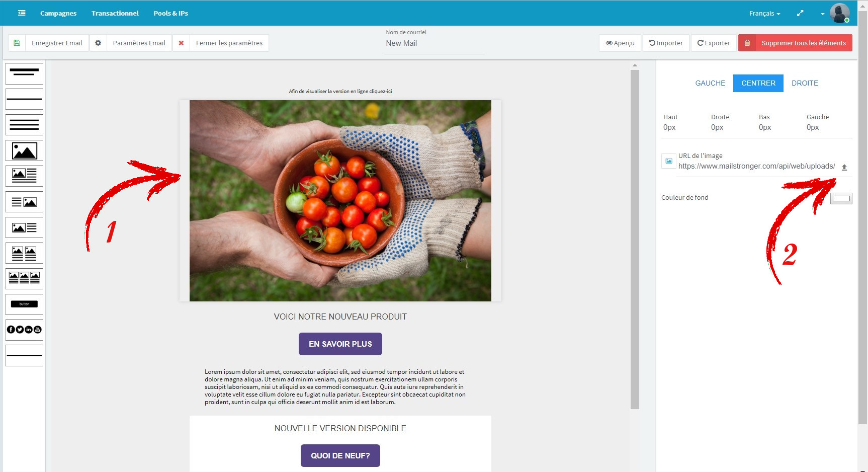
Task: Expand the user avatar dropdown caret
Action: coord(823,14)
